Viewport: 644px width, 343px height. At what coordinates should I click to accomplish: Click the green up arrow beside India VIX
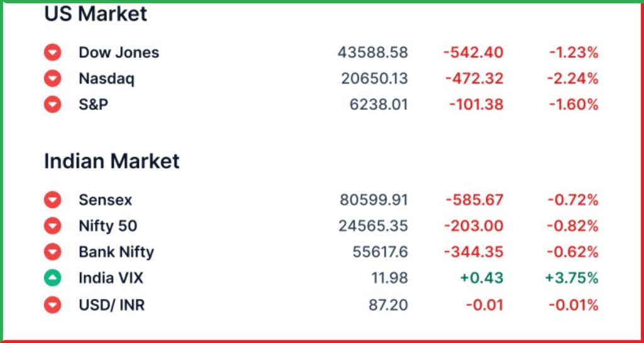(53, 278)
